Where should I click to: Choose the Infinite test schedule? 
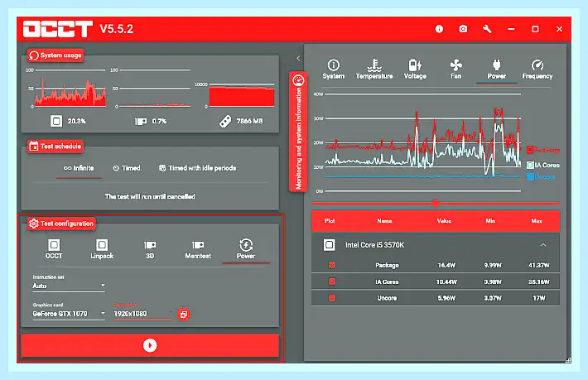pyautogui.click(x=79, y=168)
